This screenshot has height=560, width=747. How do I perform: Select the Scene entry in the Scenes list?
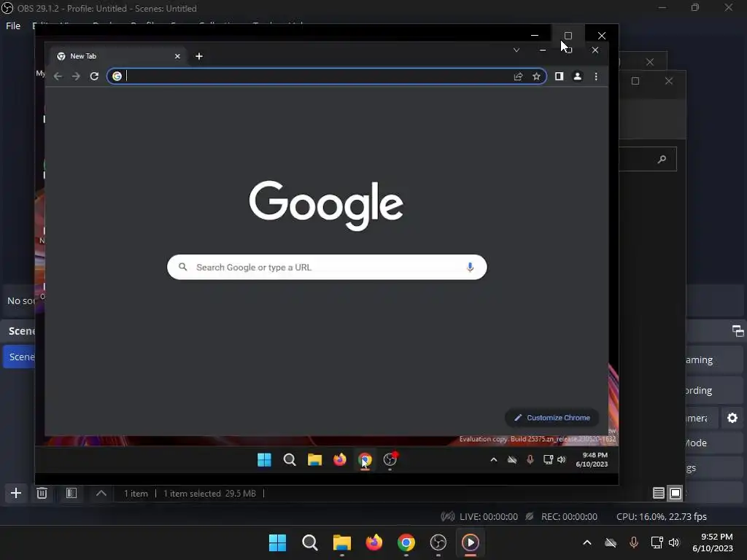[x=19, y=357]
